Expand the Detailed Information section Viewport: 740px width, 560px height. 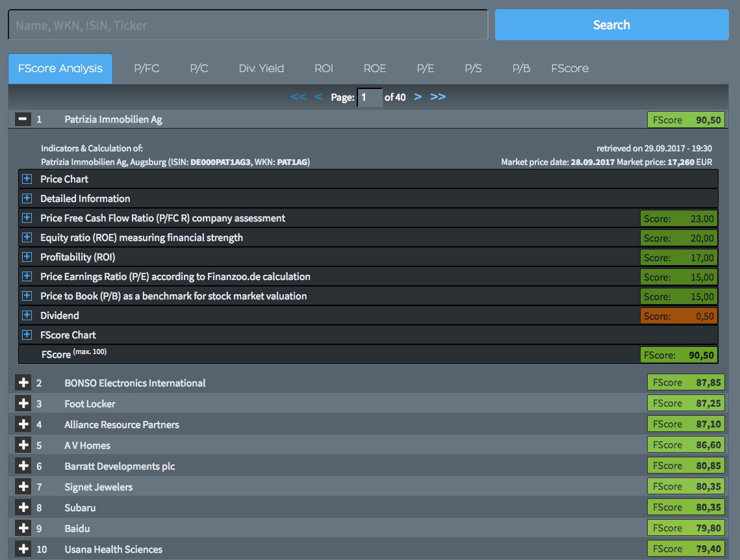[27, 198]
